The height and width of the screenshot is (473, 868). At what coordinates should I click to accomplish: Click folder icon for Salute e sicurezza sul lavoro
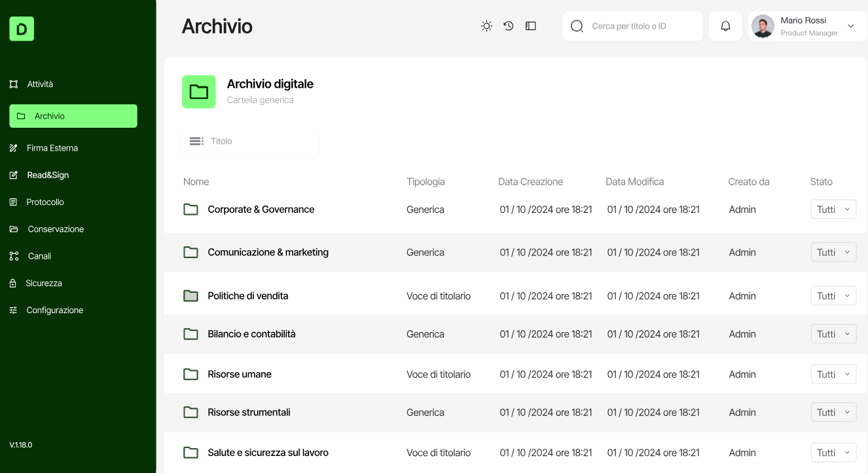(190, 453)
